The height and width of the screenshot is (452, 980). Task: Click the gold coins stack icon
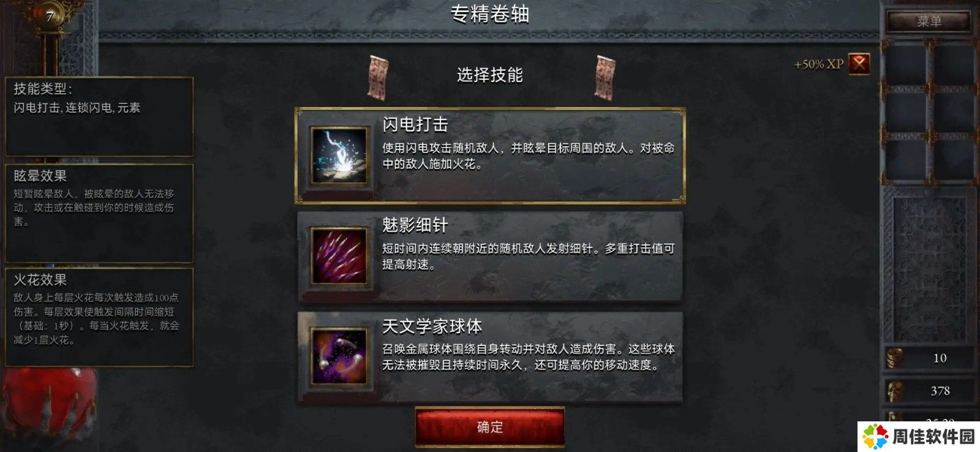pyautogui.click(x=895, y=358)
